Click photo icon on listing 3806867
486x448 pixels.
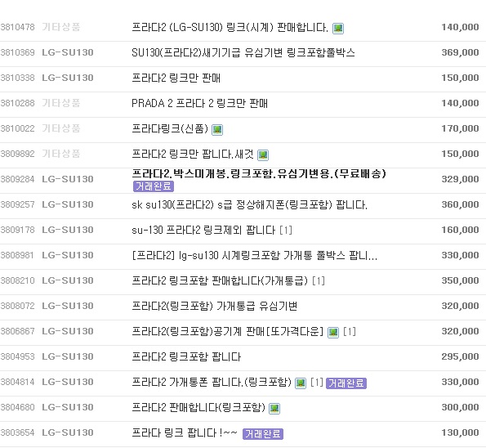(333, 332)
